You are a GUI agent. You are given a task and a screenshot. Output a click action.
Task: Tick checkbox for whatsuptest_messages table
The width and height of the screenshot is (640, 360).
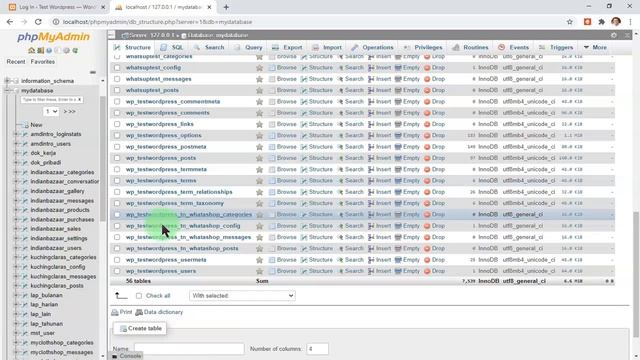coord(117,79)
